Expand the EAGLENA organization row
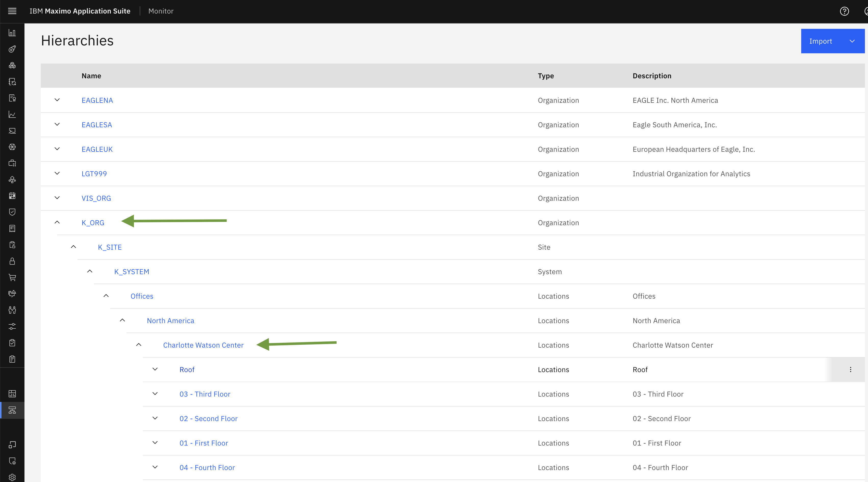Image resolution: width=868 pixels, height=482 pixels. [57, 100]
